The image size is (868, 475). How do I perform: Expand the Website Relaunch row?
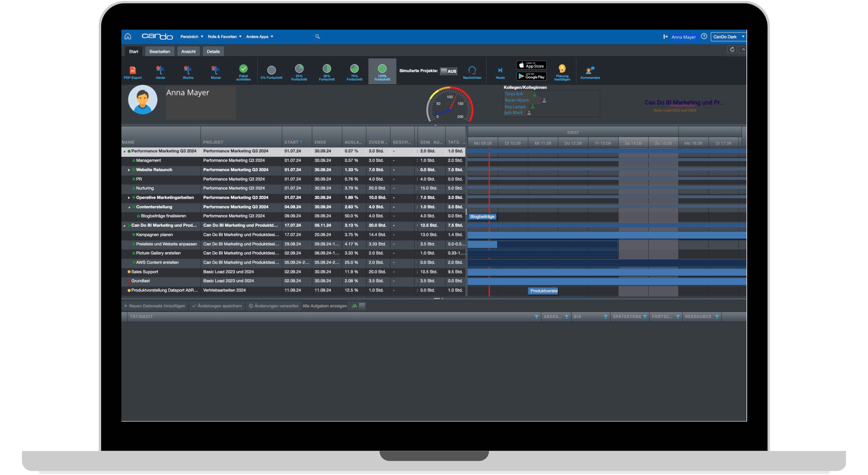[x=129, y=170]
